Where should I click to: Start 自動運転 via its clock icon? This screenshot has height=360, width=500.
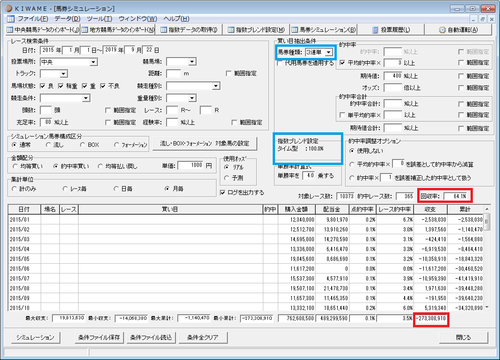point(442,30)
